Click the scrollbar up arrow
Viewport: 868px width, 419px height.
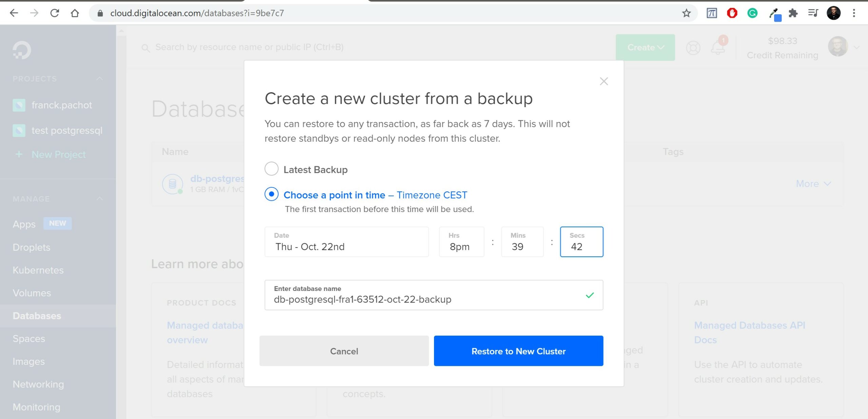tap(121, 31)
